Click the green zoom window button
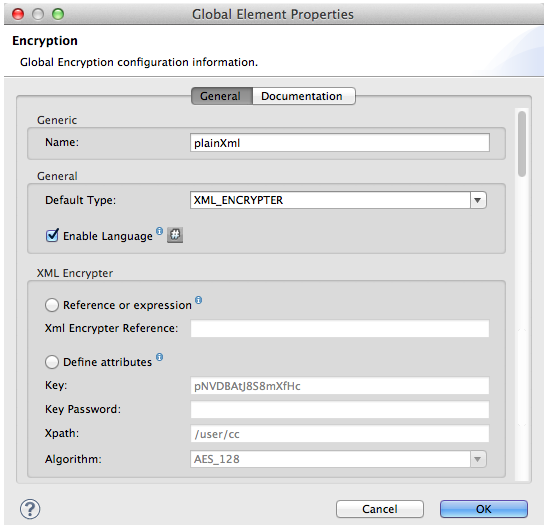This screenshot has height=530, width=550. [58, 14]
